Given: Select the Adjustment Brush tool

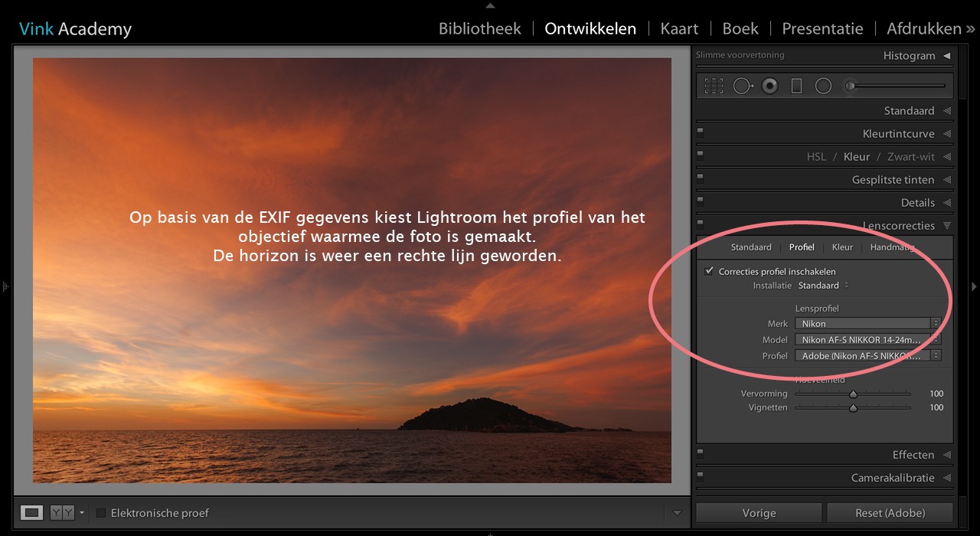Looking at the screenshot, I should pos(850,85).
